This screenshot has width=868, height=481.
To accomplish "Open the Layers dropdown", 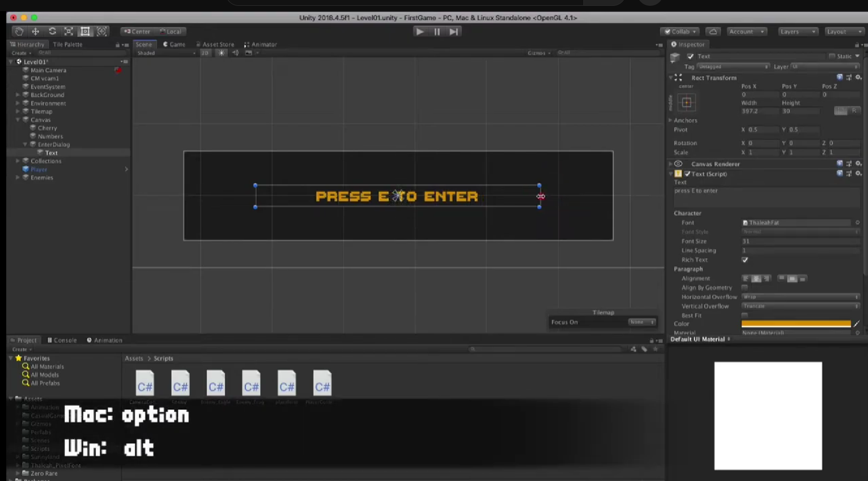I will 798,32.
